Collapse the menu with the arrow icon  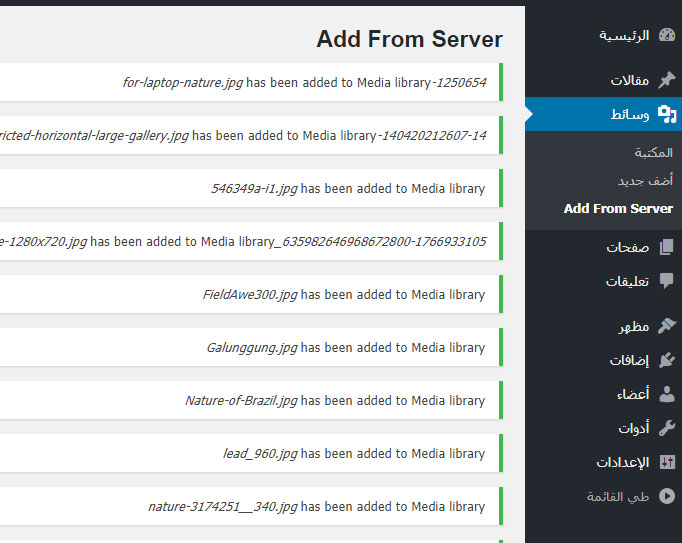click(667, 496)
